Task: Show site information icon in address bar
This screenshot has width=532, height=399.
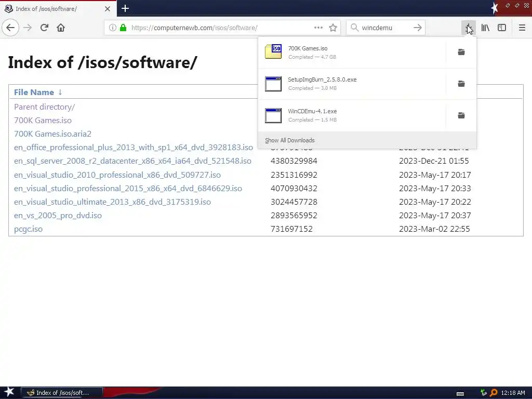Action: coord(112,28)
